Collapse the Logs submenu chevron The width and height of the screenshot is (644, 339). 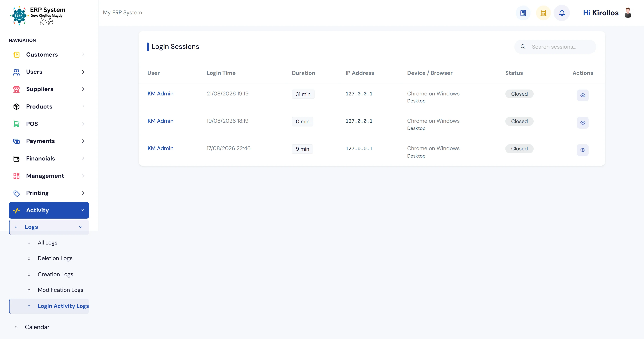coord(81,227)
